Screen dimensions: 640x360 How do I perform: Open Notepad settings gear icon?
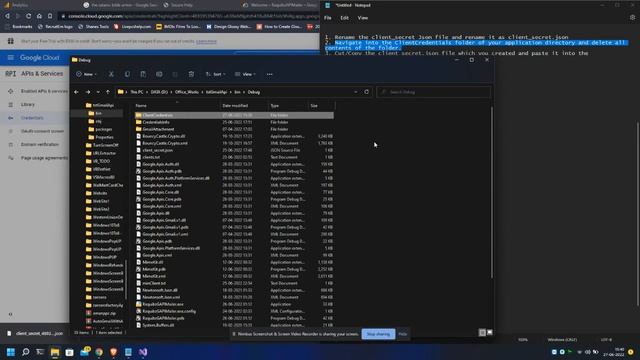pyautogui.click(x=632, y=18)
